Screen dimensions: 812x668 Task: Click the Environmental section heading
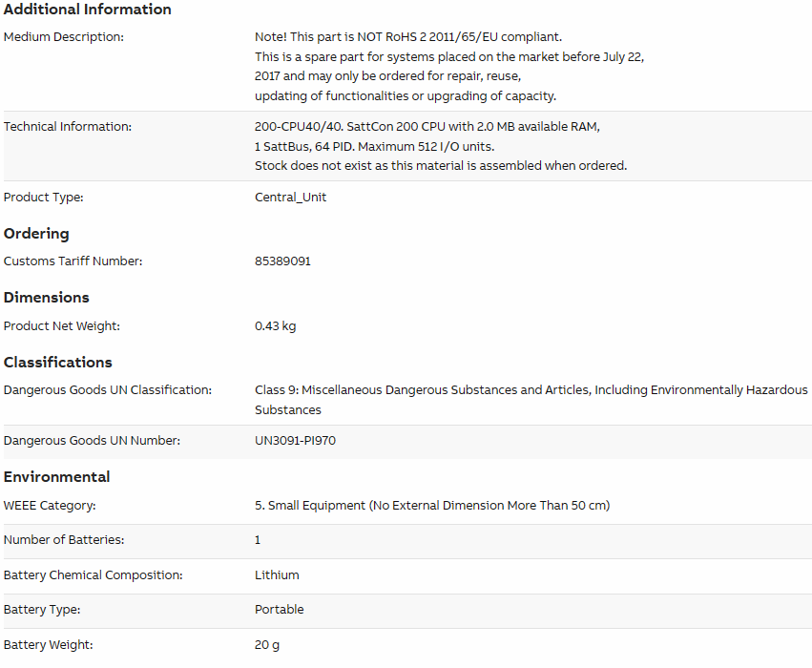pos(57,476)
